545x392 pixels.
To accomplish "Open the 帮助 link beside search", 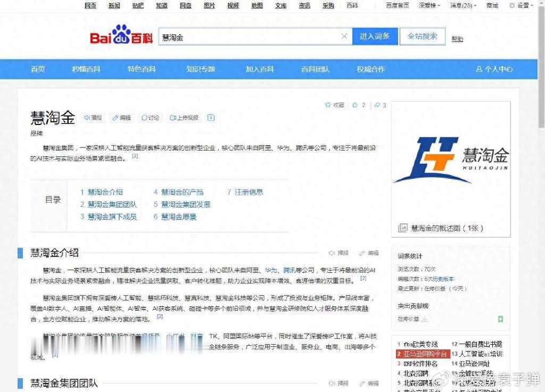I will coord(457,39).
